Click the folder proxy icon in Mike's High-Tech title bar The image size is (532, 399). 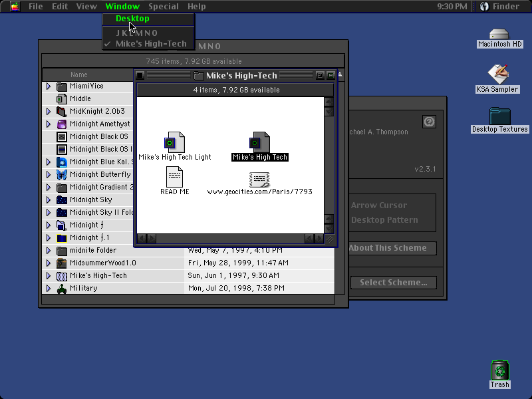[x=198, y=76]
